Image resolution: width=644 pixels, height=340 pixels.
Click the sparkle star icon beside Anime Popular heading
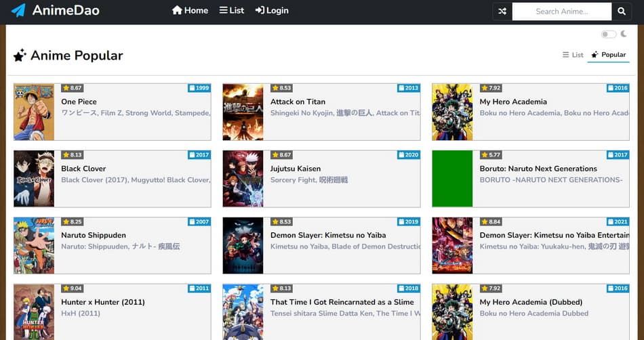click(x=20, y=56)
